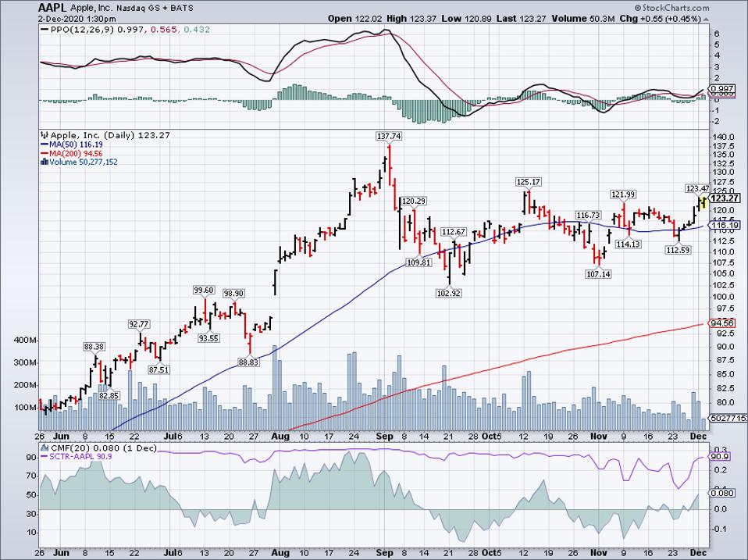Click the 102.92 low price label
Viewport: 748px width, 560px height.
(x=449, y=293)
